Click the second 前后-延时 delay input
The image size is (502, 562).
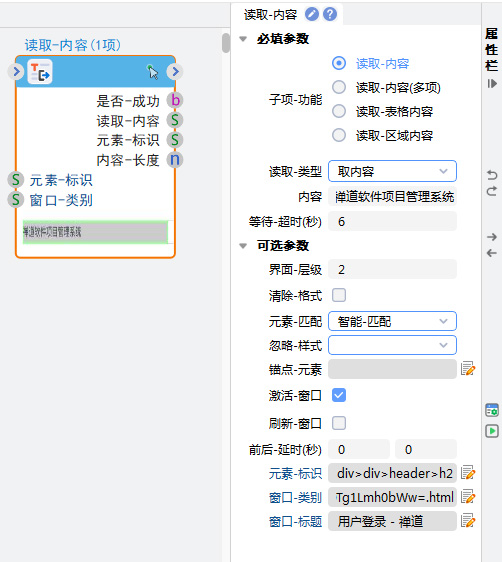click(426, 449)
